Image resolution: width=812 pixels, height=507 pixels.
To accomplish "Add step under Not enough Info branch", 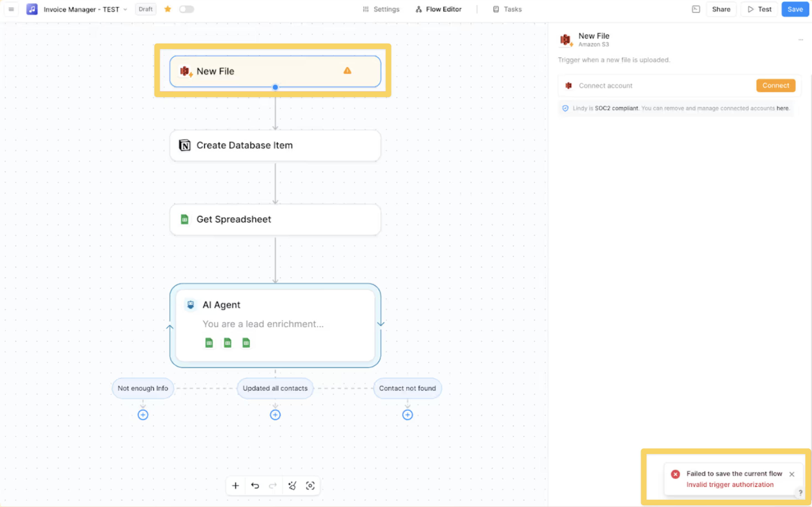I will pyautogui.click(x=143, y=415).
